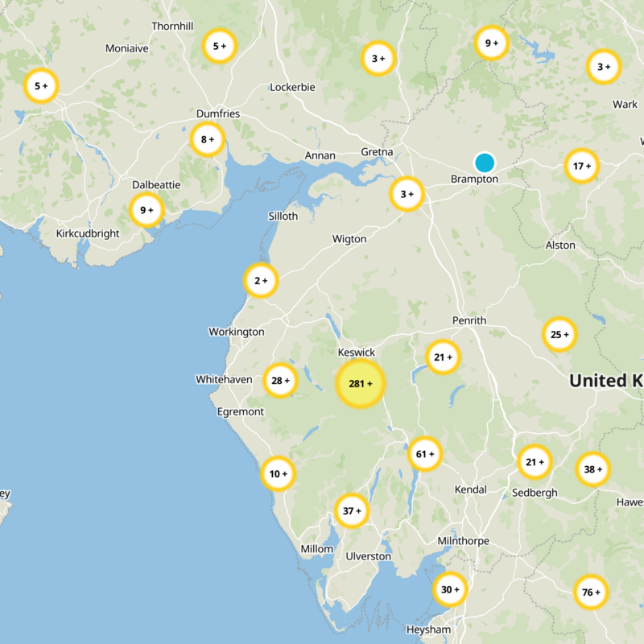Open the 9+ cluster below Dalbeattie
The height and width of the screenshot is (644, 644).
(x=147, y=211)
